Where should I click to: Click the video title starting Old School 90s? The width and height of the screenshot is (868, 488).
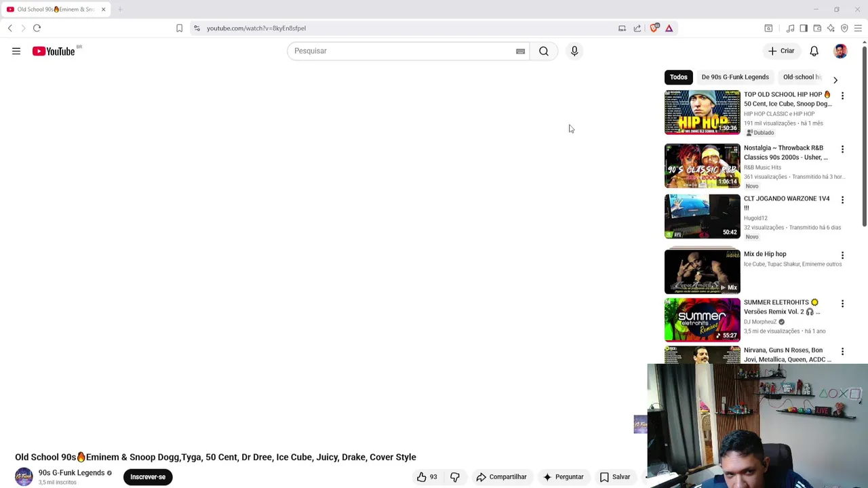(x=216, y=457)
